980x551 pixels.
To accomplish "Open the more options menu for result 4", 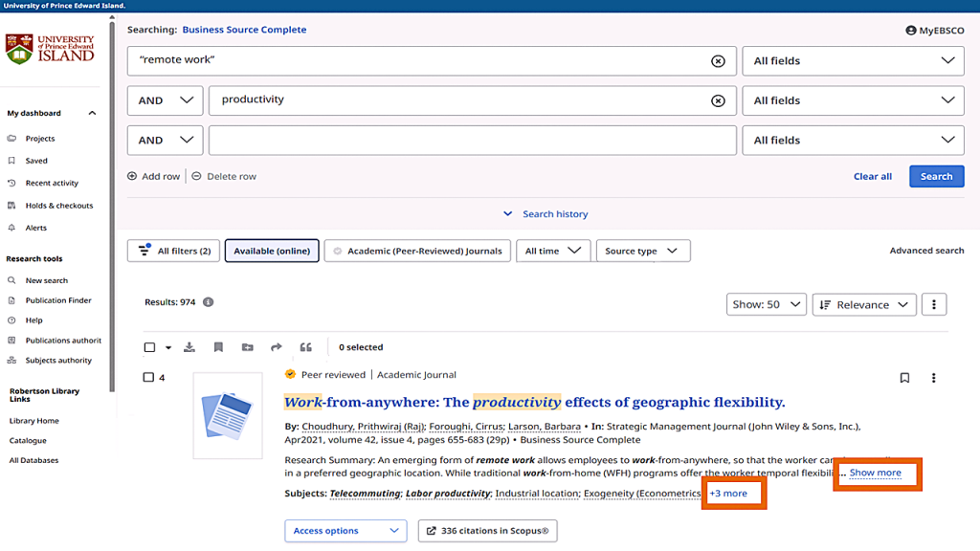I will 933,378.
